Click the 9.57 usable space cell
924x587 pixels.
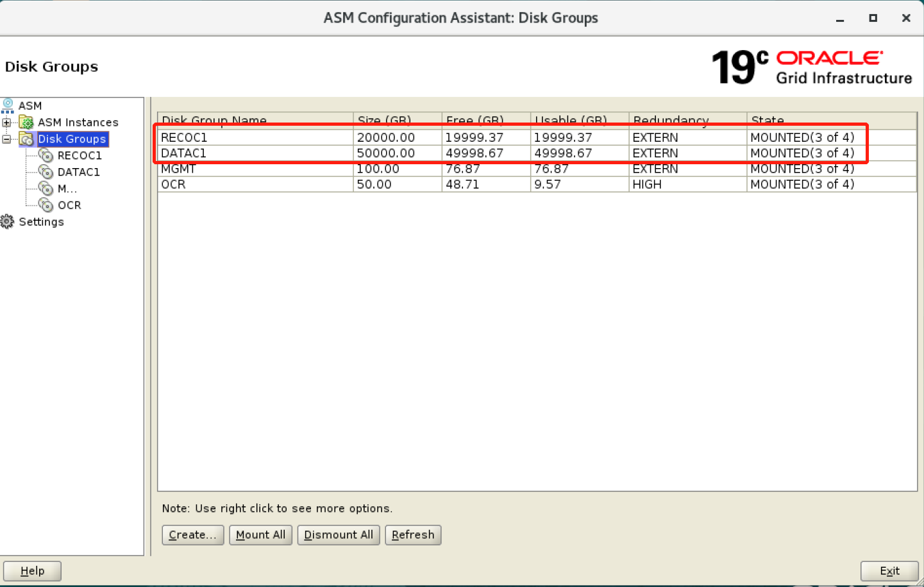pos(580,184)
